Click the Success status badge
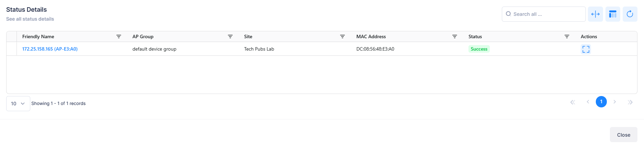 pos(479,49)
